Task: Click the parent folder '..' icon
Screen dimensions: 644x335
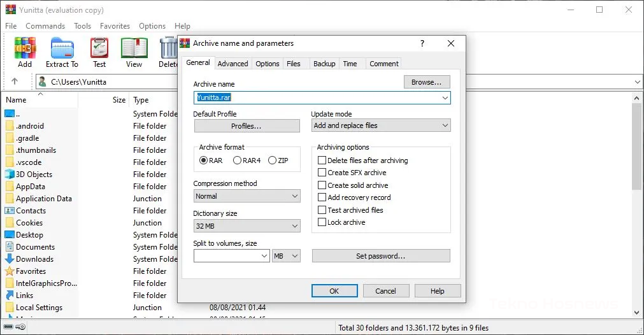Action: (10, 113)
